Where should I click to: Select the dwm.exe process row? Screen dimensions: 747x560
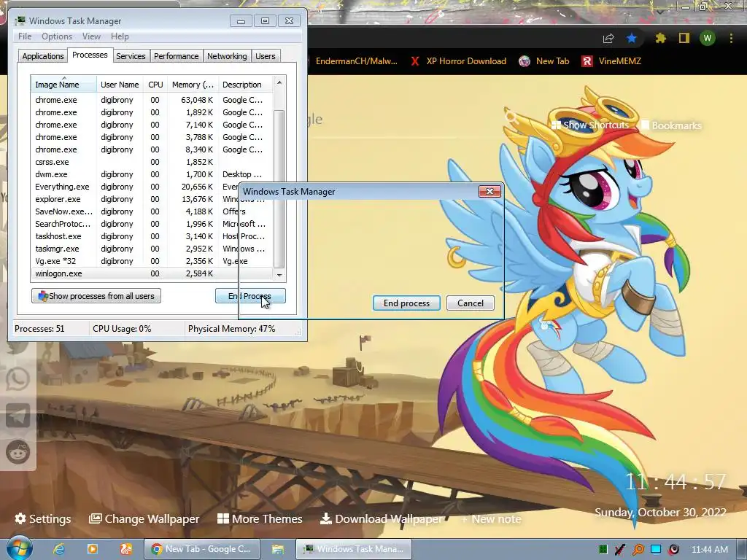(x=152, y=174)
